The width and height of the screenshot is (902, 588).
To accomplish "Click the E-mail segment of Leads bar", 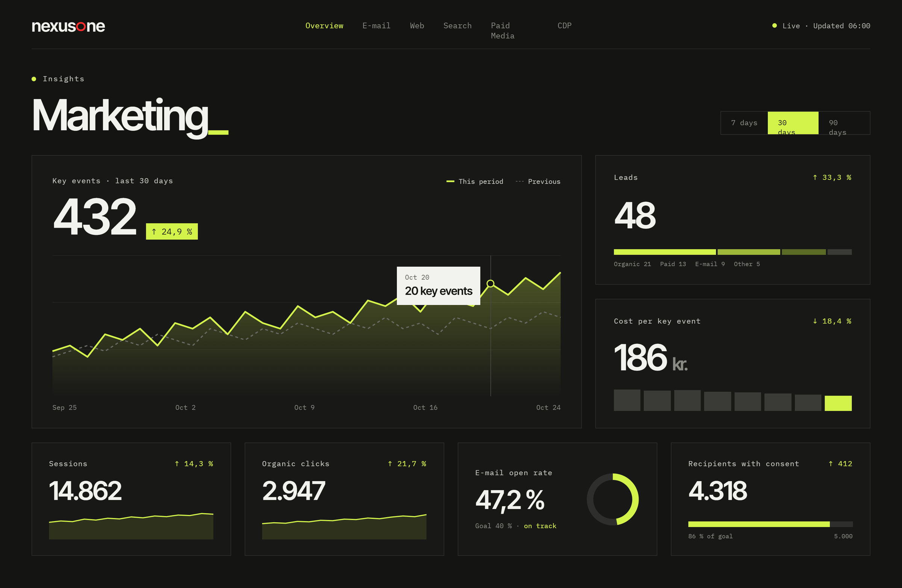I will 804,252.
